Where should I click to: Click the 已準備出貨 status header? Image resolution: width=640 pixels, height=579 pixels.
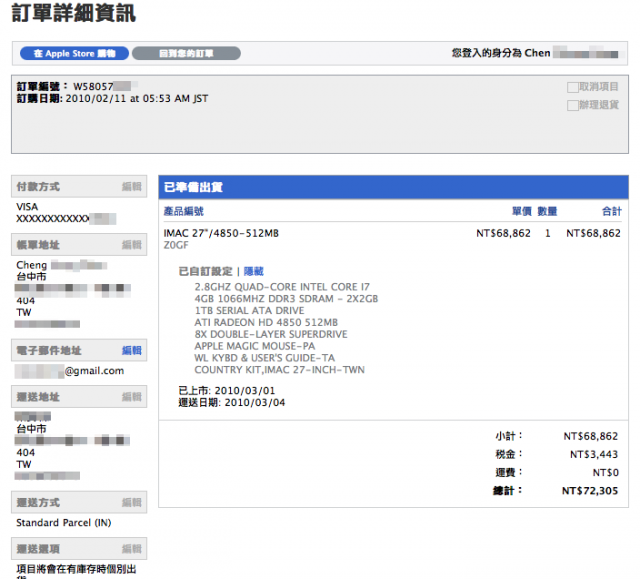(x=193, y=187)
